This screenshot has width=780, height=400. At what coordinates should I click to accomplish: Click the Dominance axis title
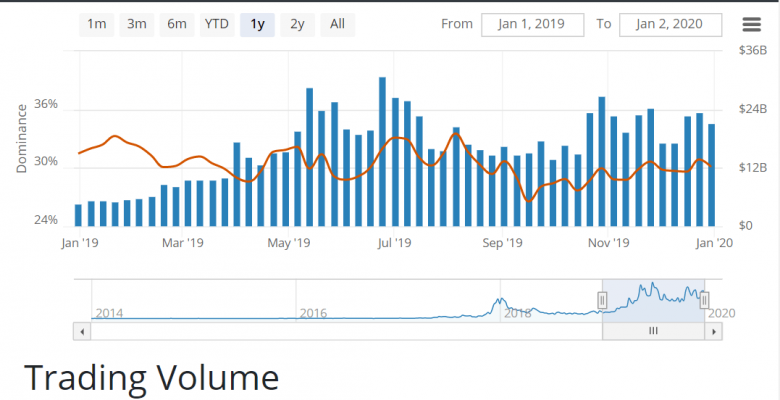pyautogui.click(x=21, y=138)
